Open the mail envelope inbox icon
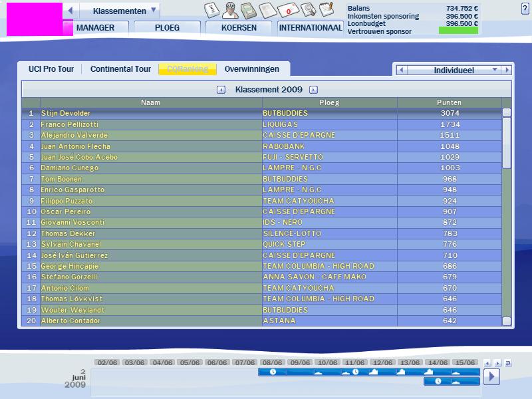The height and width of the screenshot is (399, 532). (x=288, y=11)
